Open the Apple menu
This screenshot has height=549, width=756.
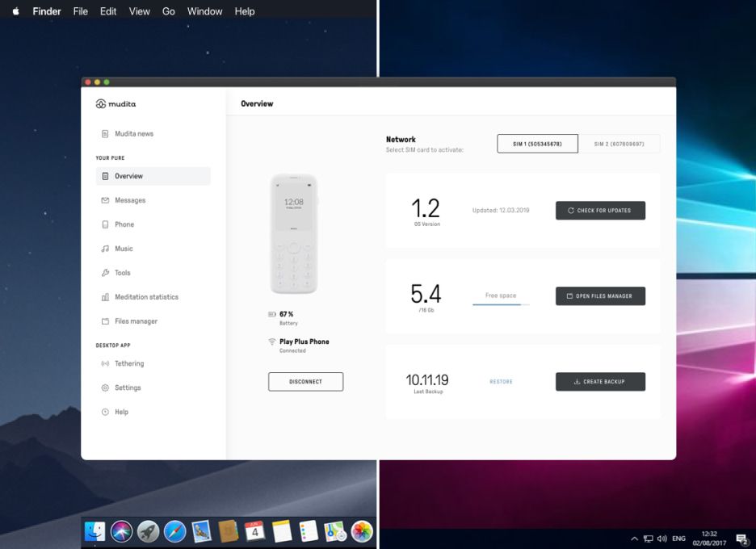click(x=15, y=11)
